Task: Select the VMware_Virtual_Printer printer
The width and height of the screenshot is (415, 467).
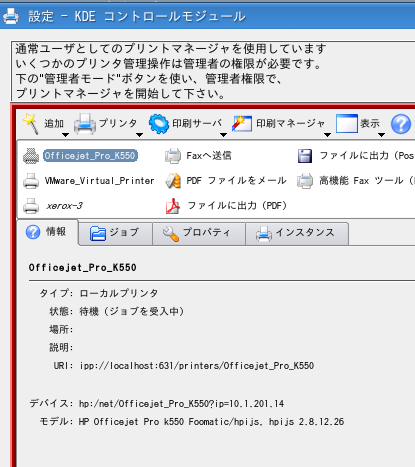Action: [89, 181]
